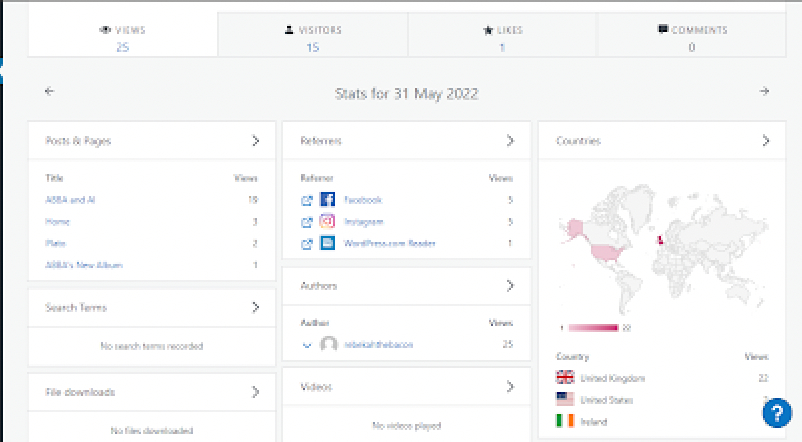This screenshot has width=802, height=442.
Task: Click the Stats for 31 May 2022 title
Action: pos(407,94)
